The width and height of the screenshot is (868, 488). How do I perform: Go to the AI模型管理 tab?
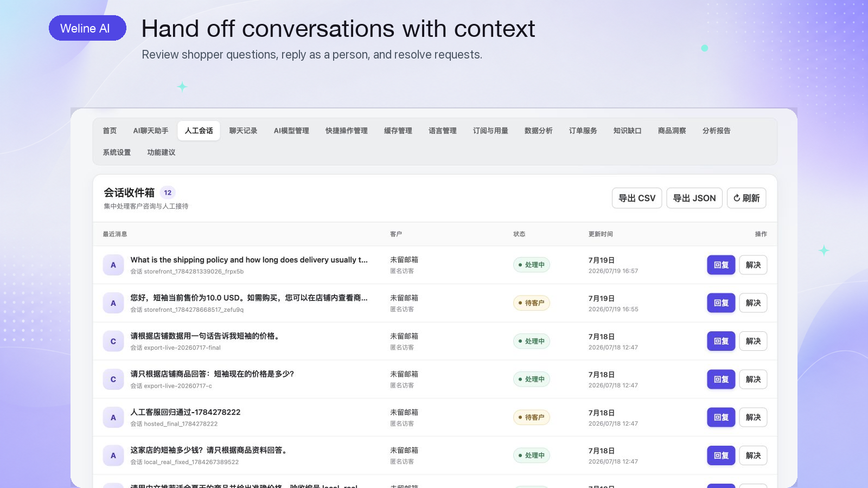coord(291,131)
